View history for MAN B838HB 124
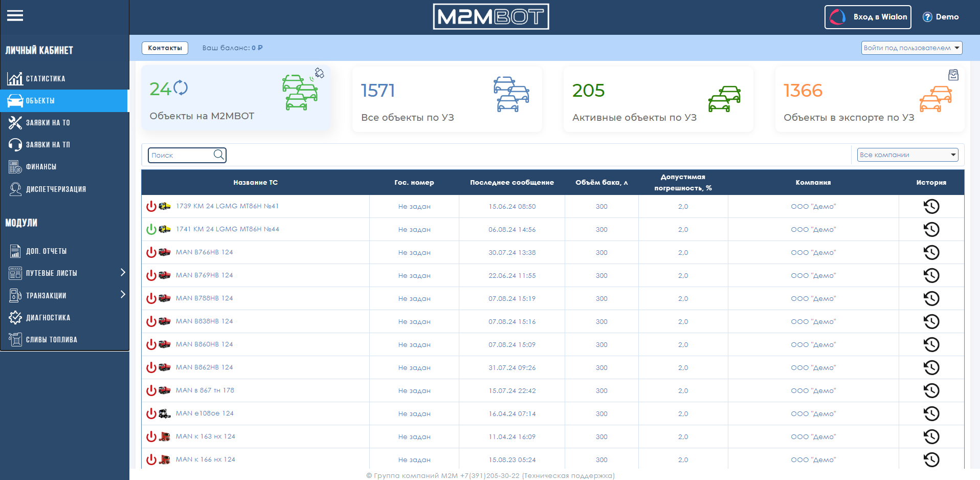The height and width of the screenshot is (480, 980). coord(931,321)
